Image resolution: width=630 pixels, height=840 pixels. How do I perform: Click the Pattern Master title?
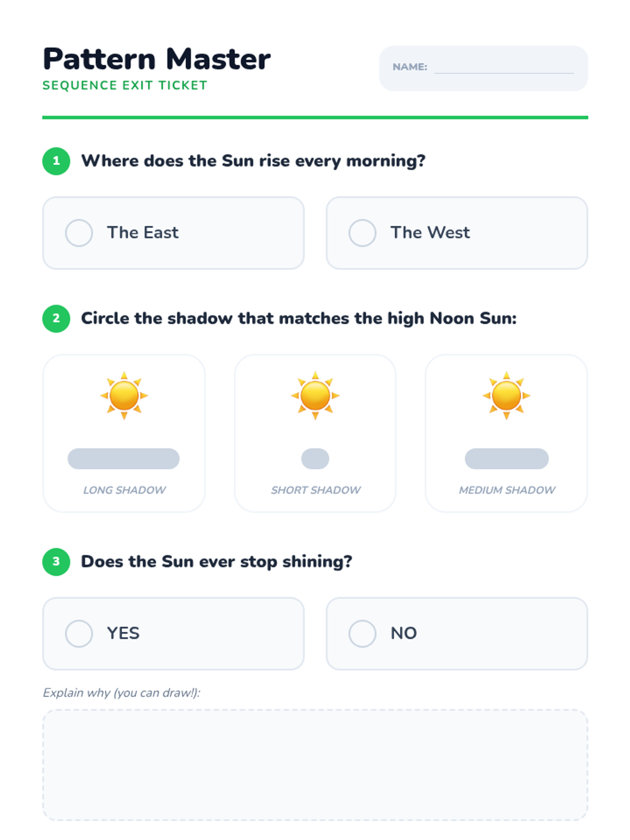156,59
